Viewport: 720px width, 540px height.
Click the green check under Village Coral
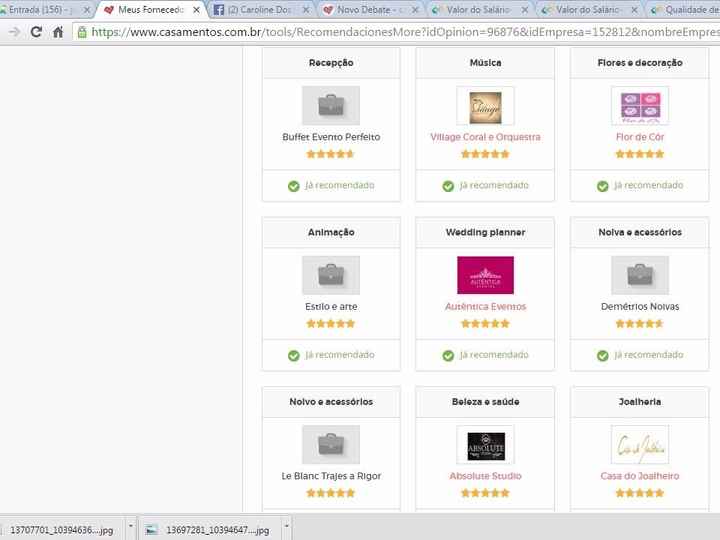448,186
